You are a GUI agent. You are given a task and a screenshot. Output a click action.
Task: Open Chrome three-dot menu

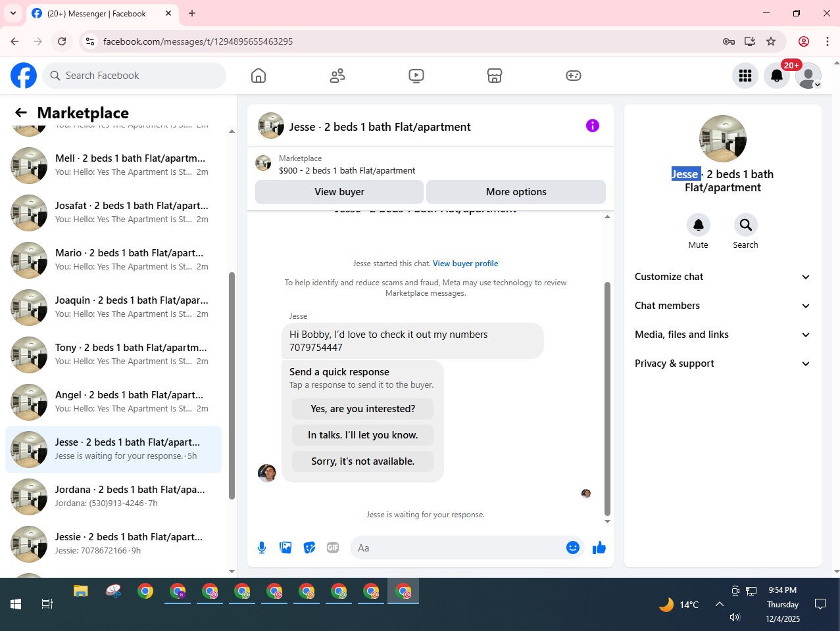click(828, 41)
